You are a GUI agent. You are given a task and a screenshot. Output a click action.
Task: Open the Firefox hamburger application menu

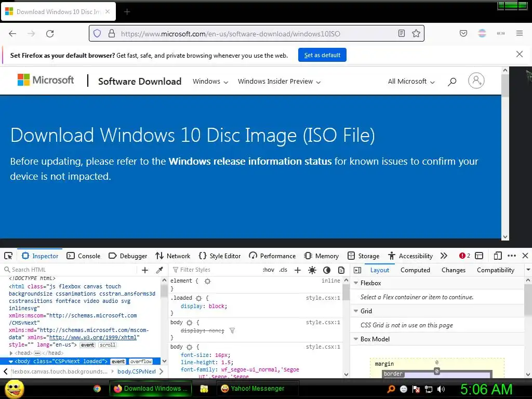[x=519, y=33]
